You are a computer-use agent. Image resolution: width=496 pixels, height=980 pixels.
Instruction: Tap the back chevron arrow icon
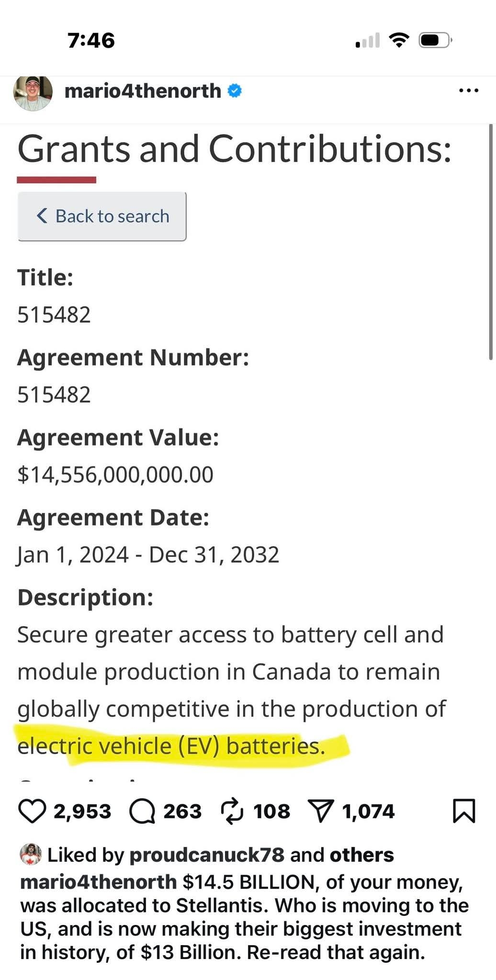coord(42,216)
